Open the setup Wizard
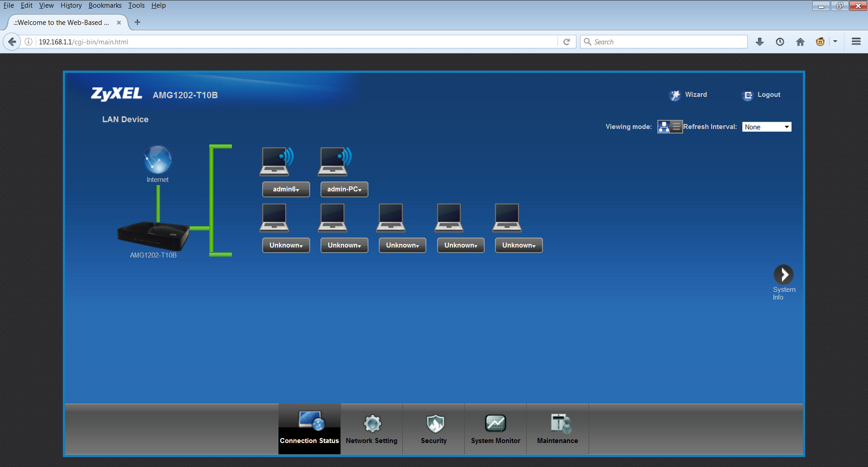 pyautogui.click(x=688, y=95)
